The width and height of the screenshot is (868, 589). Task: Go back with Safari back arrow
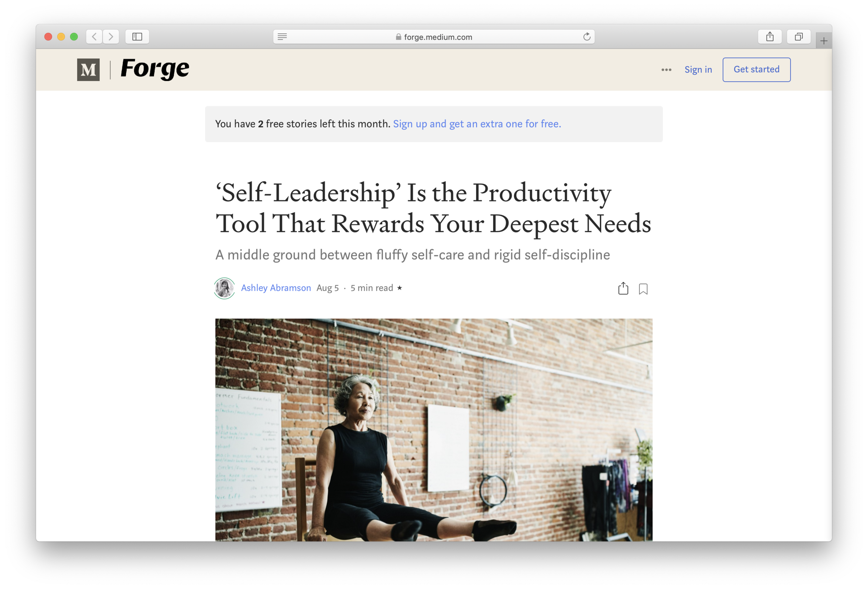pos(94,36)
